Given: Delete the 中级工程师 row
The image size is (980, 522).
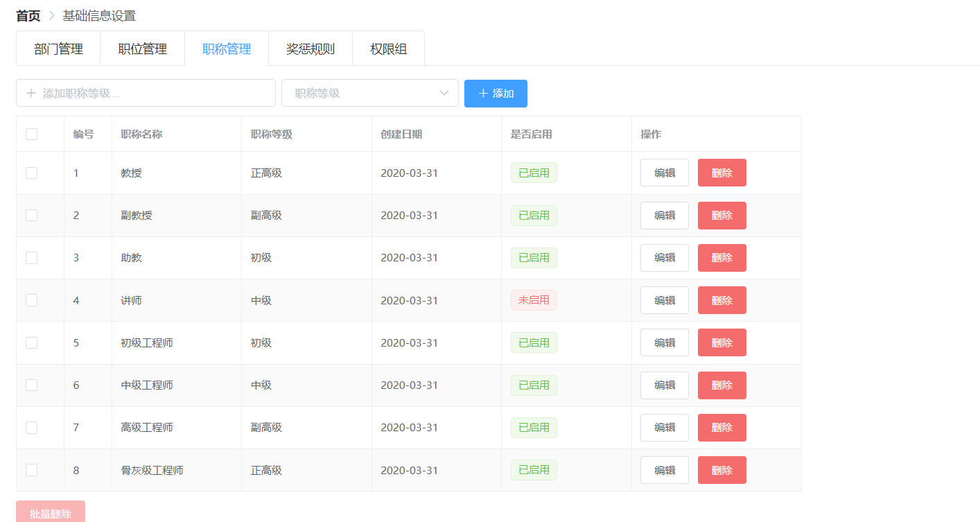Looking at the screenshot, I should pyautogui.click(x=722, y=385).
